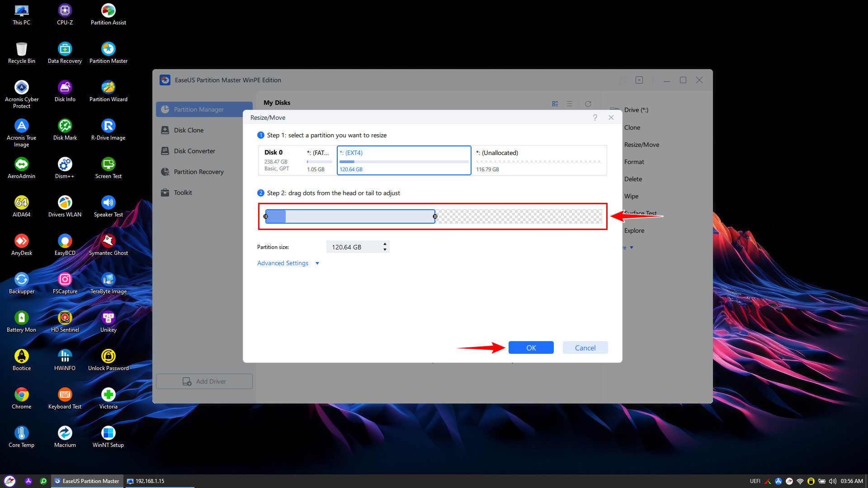Click the help question mark icon
Screen dimensions: 868x488
point(595,117)
